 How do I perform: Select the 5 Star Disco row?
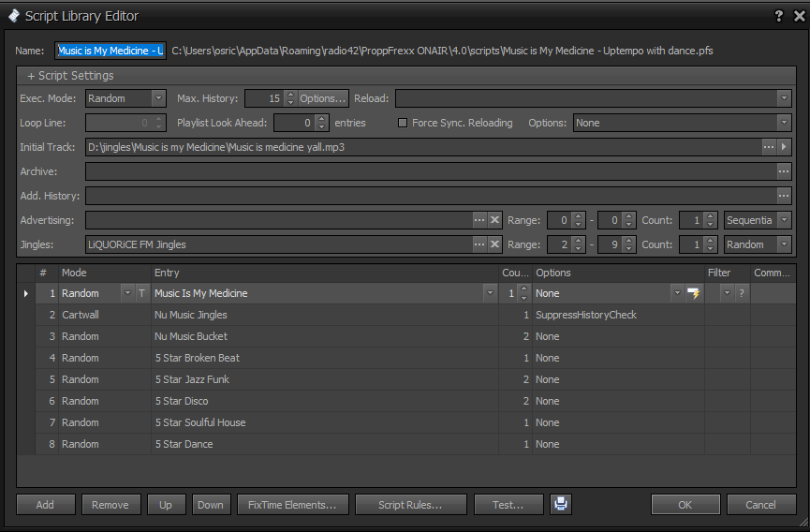(x=281, y=401)
